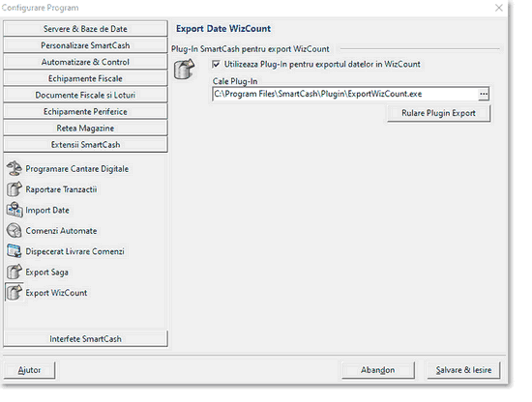
Task: Click the Raportare Tranzactii icon
Action: pos(15,189)
